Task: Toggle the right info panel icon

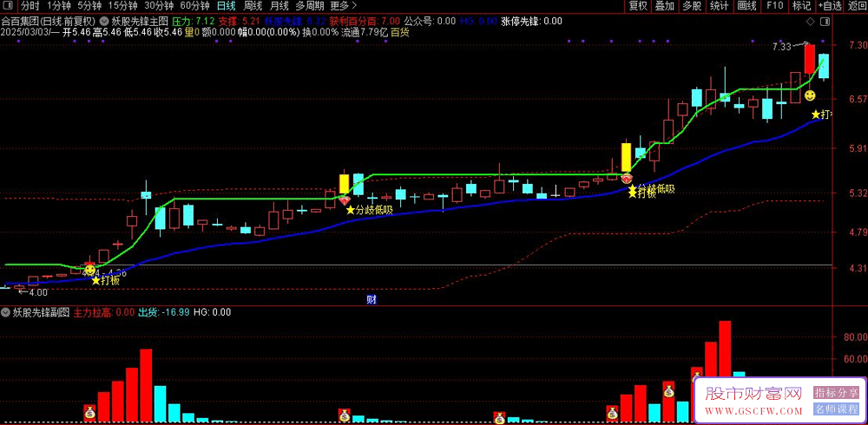Action: (825, 22)
